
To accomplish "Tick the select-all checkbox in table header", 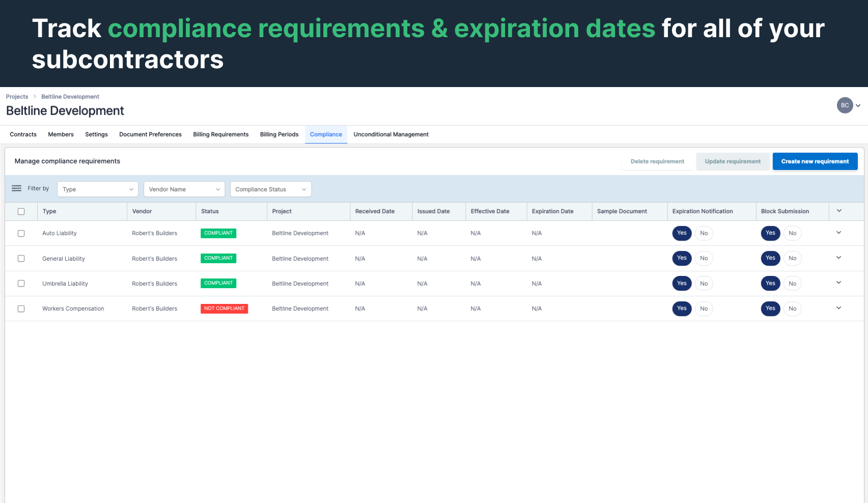I will 21,211.
